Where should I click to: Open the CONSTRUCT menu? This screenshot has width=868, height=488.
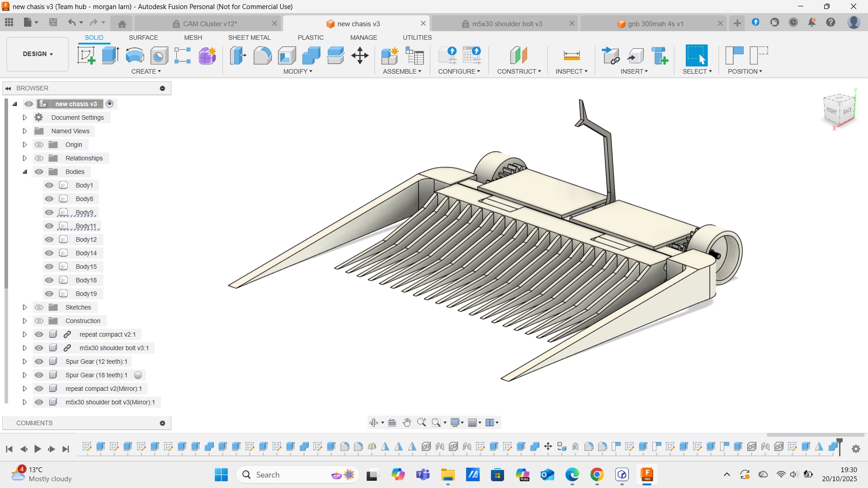tap(519, 71)
